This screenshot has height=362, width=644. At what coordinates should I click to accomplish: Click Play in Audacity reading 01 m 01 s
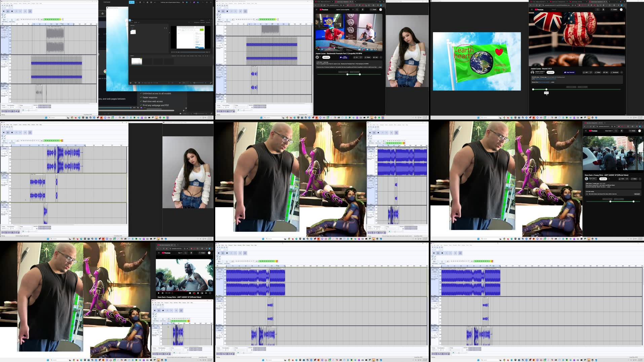click(374, 132)
